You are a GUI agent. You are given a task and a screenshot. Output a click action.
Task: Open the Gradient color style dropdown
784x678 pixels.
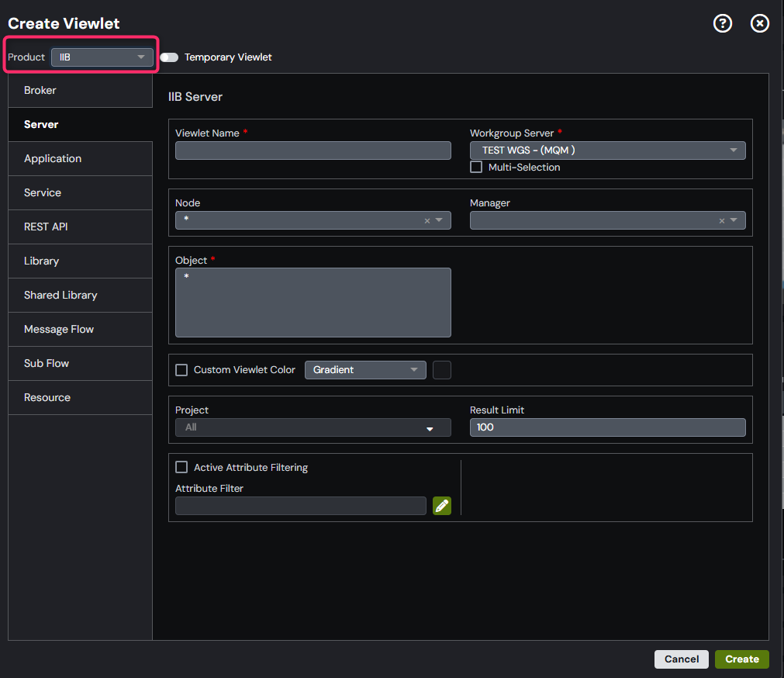(365, 370)
